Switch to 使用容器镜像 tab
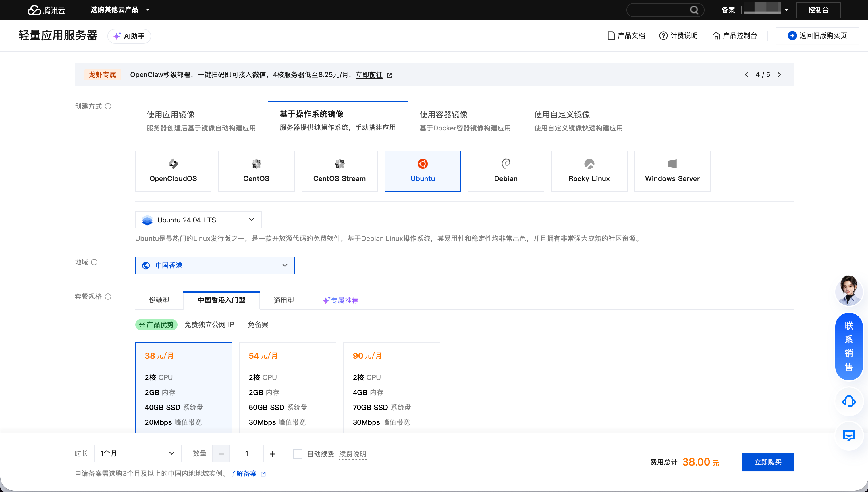Viewport: 868px width, 492px height. coord(465,121)
